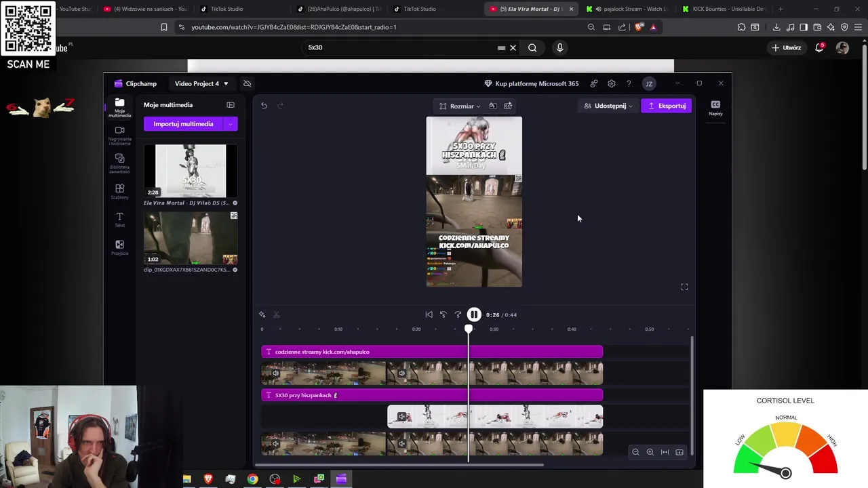868x488 pixels.
Task: Click the timeline playhead handle
Action: click(469, 329)
